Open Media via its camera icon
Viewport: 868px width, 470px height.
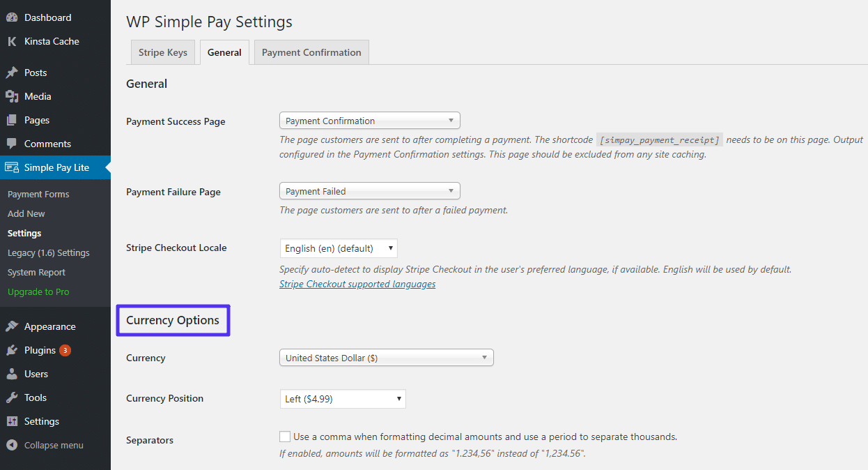[12, 96]
